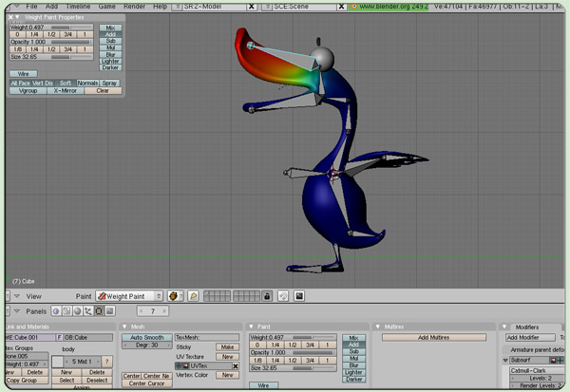Toggle Auto Smooth in Mesh panel

[147, 338]
